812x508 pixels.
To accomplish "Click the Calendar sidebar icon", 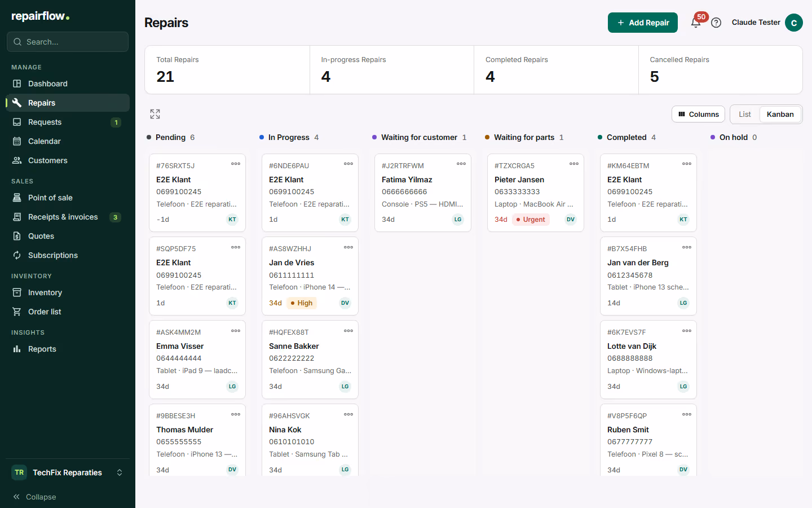I will 17,141.
